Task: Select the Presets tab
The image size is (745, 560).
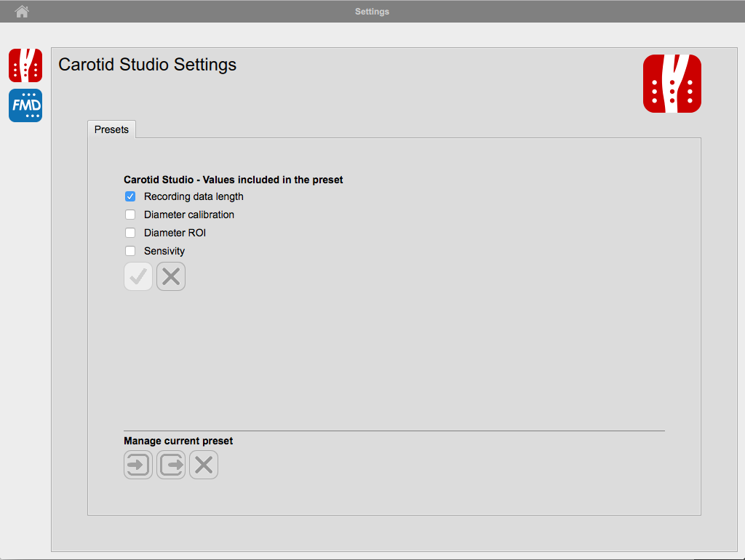Action: pyautogui.click(x=111, y=129)
